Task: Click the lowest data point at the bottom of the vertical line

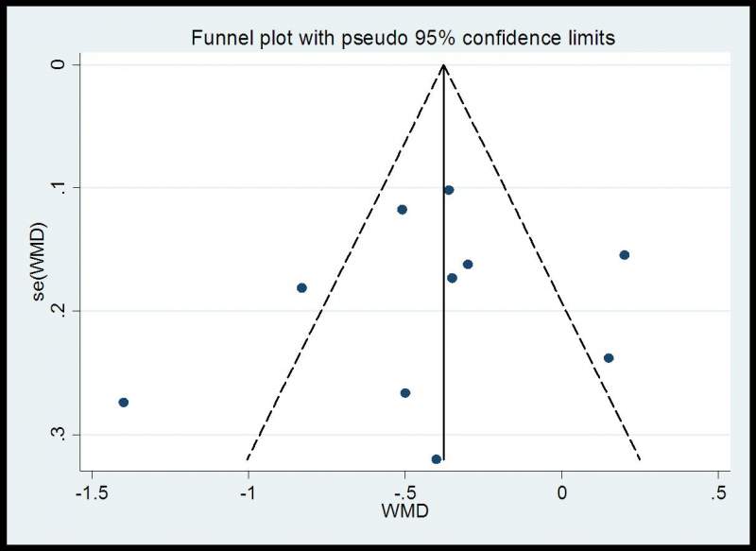Action: click(x=437, y=458)
